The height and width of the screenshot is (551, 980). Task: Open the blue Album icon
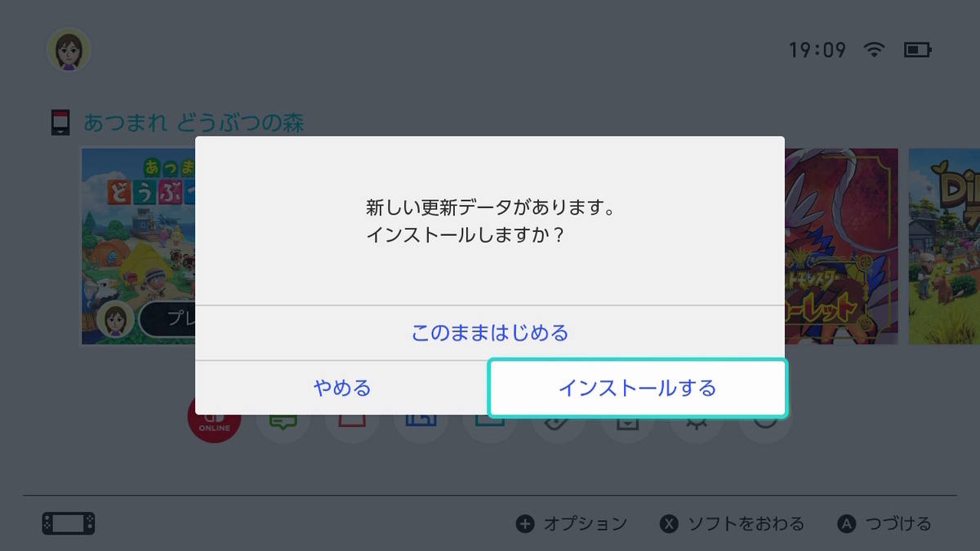[421, 425]
